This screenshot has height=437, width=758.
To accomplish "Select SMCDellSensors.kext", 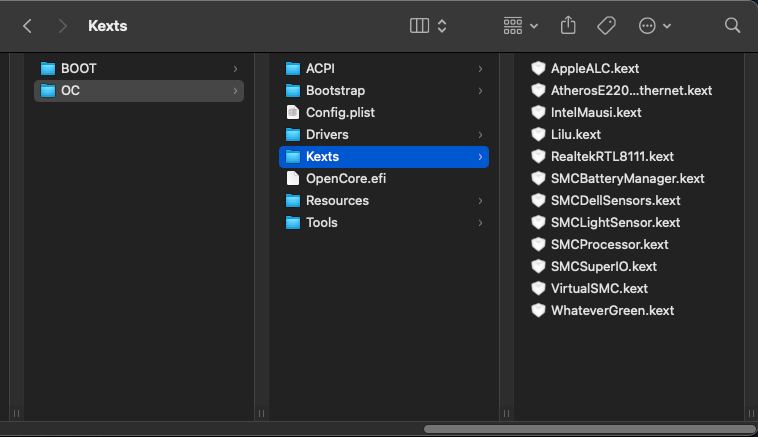I will 615,201.
